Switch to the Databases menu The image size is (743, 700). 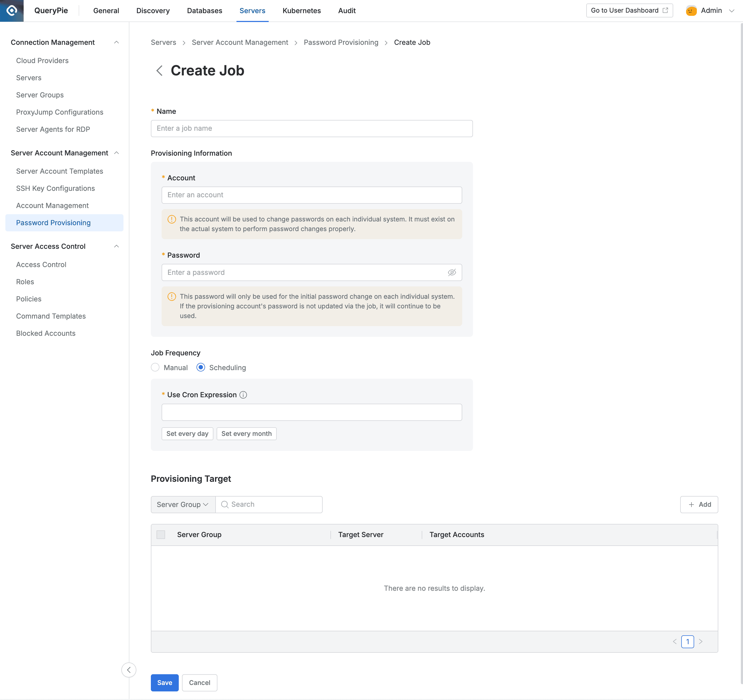(x=205, y=10)
